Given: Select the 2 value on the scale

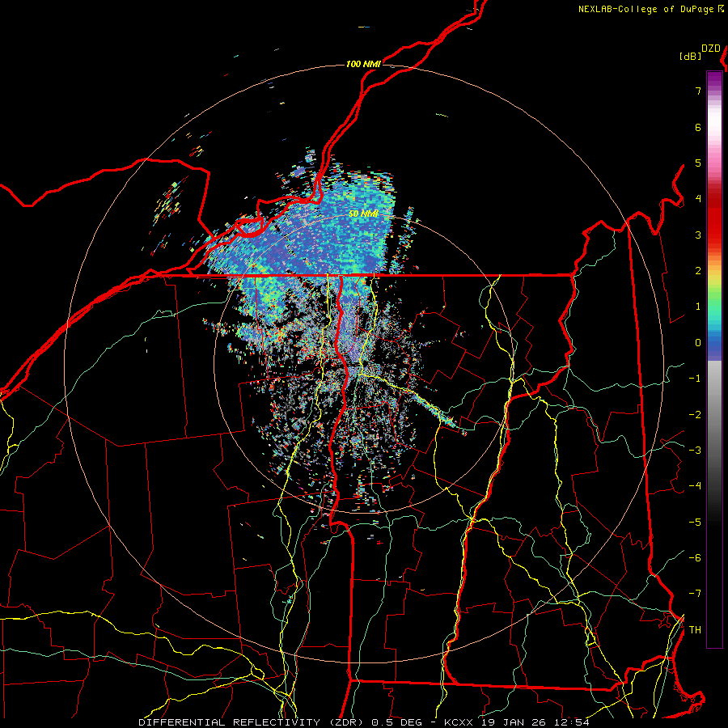Looking at the screenshot, I should pos(698,271).
